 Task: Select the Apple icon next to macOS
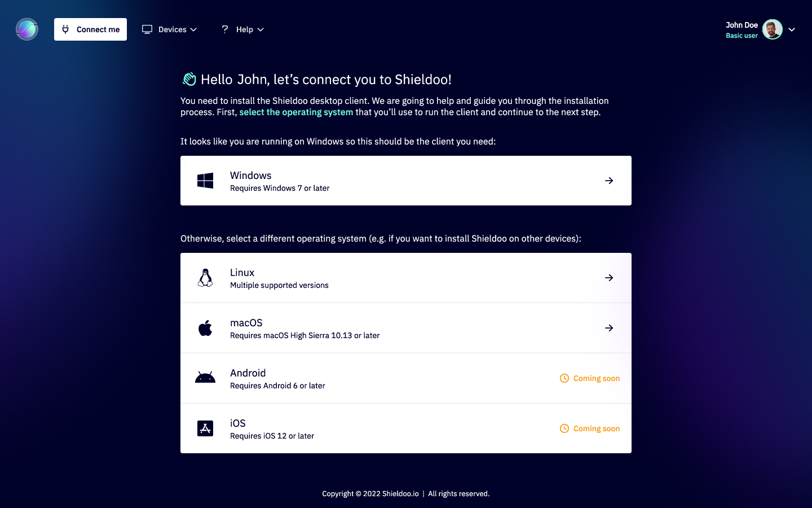click(205, 327)
